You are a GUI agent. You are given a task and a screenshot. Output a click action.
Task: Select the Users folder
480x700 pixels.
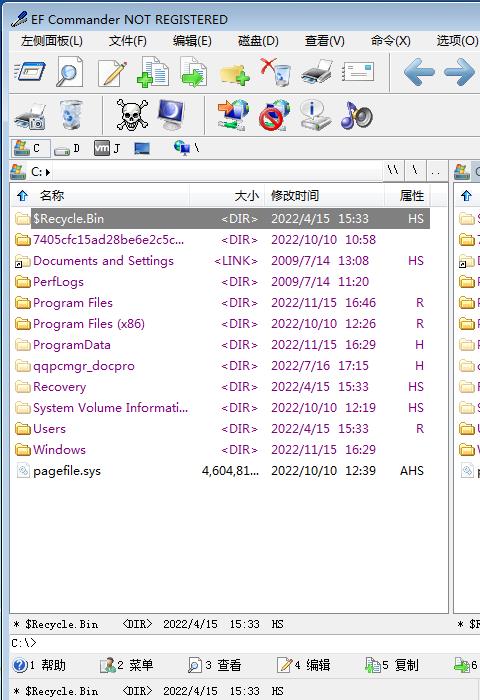click(222, 429)
